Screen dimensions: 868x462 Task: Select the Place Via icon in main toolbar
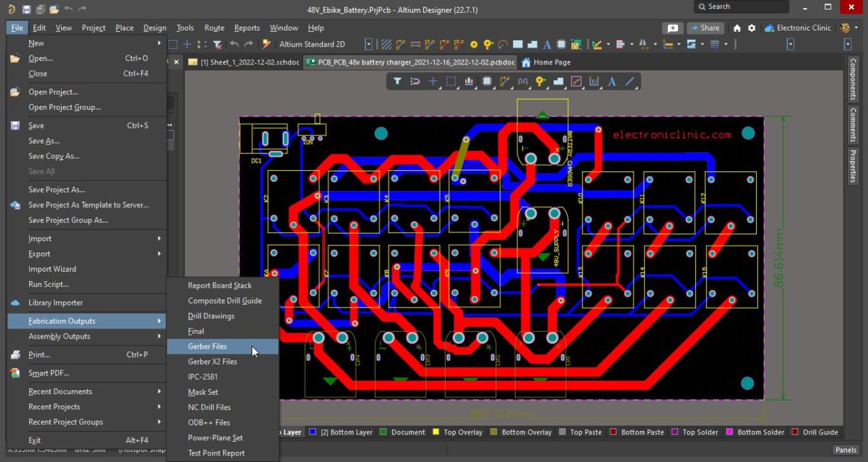[x=488, y=44]
